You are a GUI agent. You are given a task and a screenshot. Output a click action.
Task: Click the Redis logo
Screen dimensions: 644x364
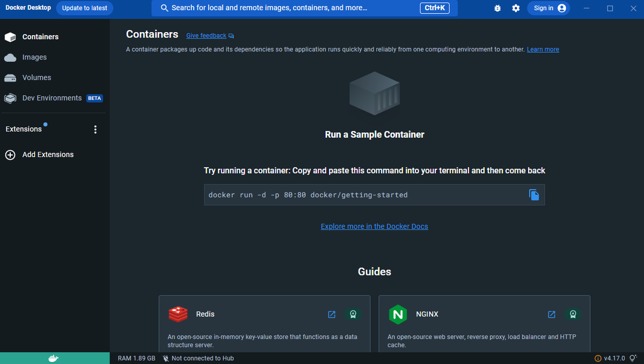click(178, 314)
